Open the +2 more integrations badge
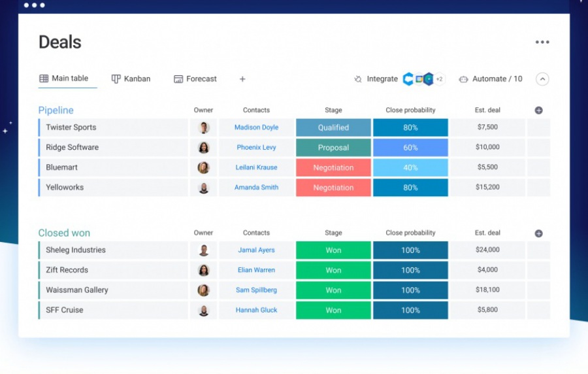This screenshot has width=588, height=374. pyautogui.click(x=439, y=79)
